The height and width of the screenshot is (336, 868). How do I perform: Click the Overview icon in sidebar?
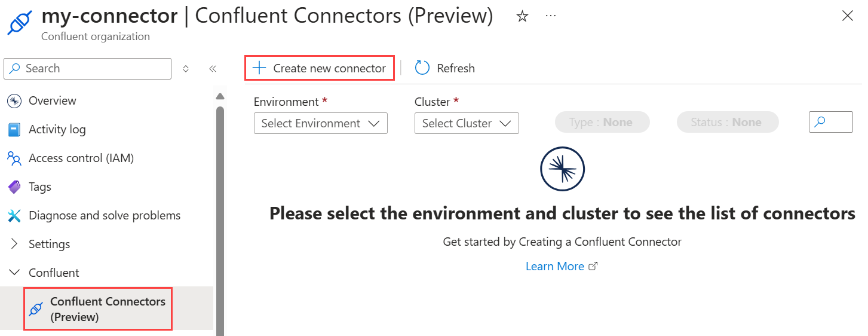[14, 101]
